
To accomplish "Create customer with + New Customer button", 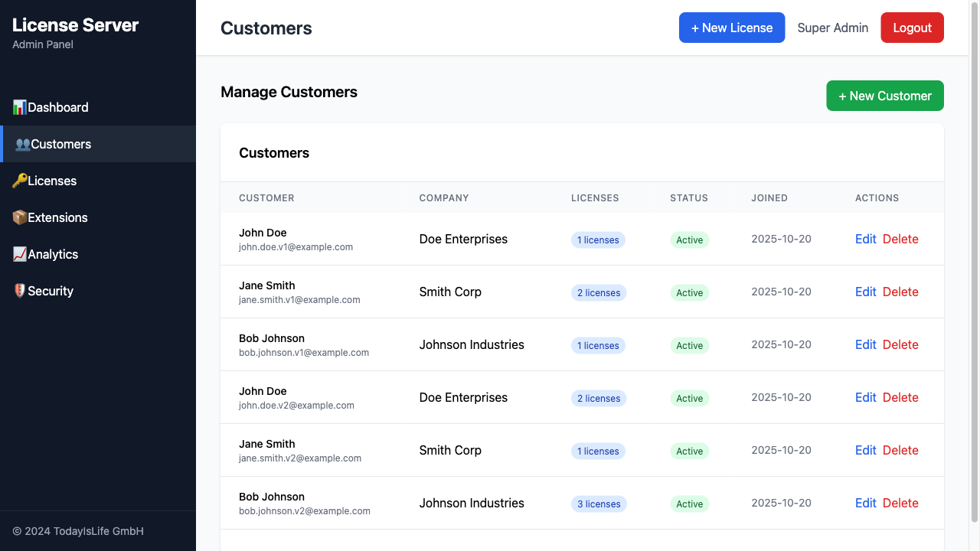I will pos(884,96).
